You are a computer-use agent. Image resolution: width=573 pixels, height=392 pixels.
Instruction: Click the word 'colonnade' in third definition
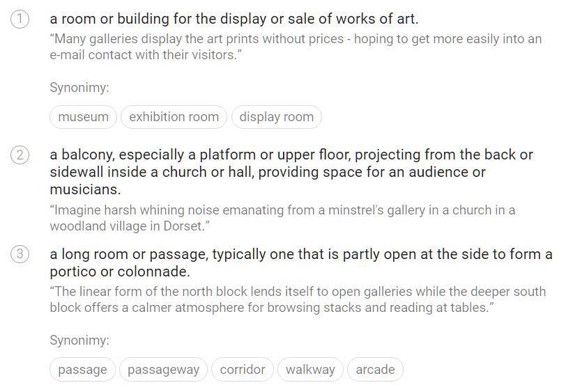pos(154,272)
